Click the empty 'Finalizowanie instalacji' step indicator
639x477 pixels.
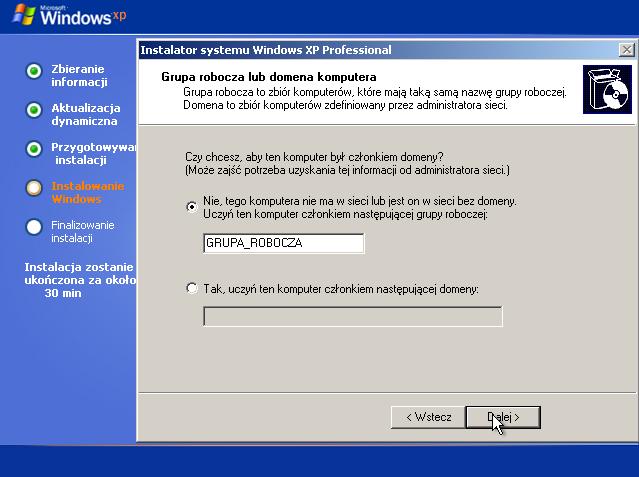coord(34,227)
